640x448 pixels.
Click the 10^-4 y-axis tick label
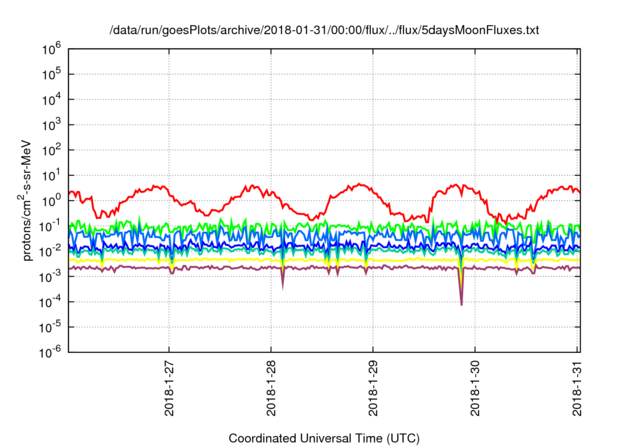pyautogui.click(x=50, y=302)
